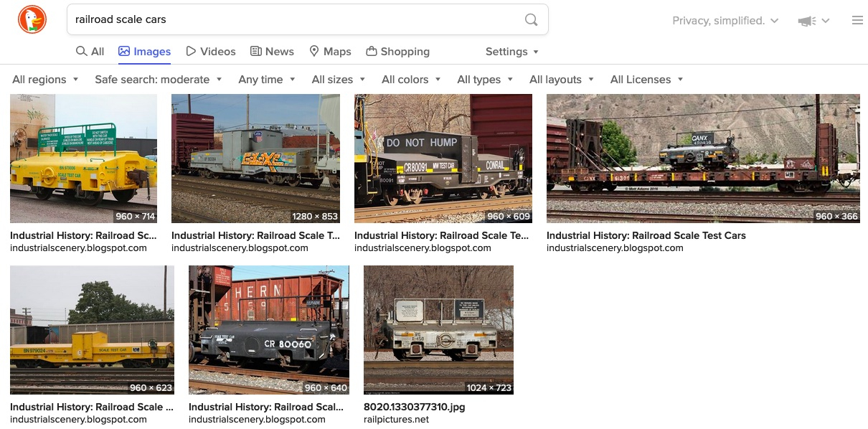The width and height of the screenshot is (868, 429).
Task: Click the Privacy, simplified. dropdown
Action: pos(725,21)
